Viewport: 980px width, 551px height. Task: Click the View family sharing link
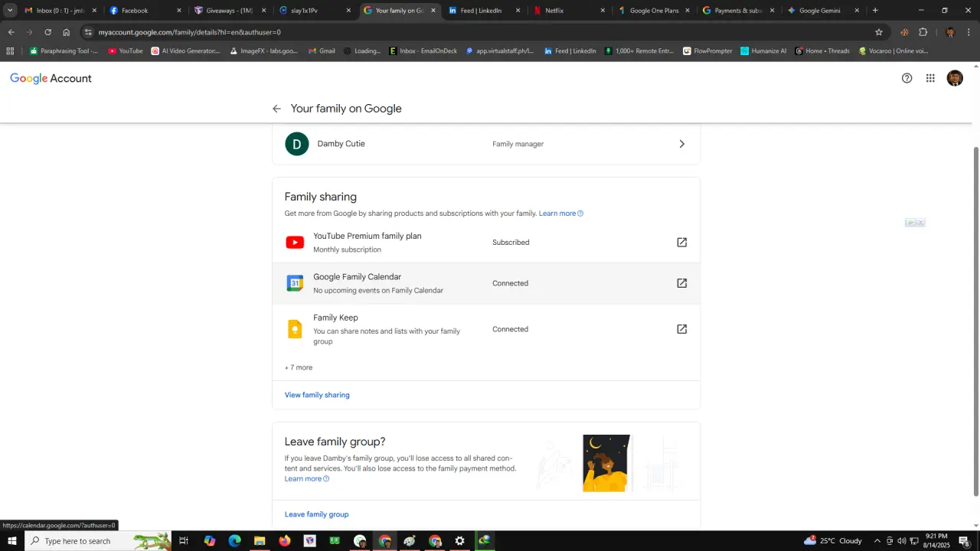pos(317,395)
